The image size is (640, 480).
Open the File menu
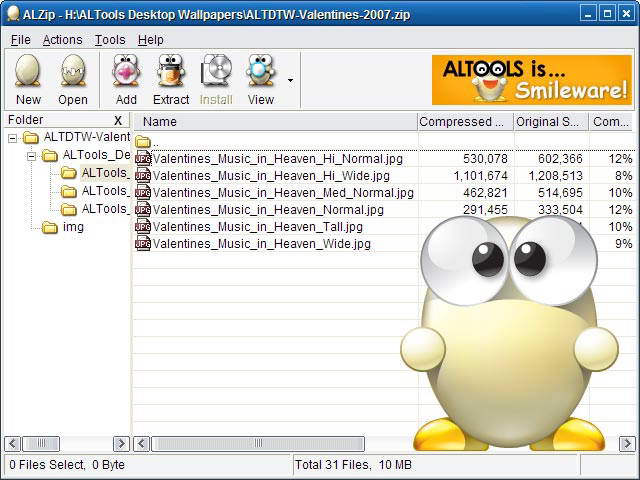(20, 40)
